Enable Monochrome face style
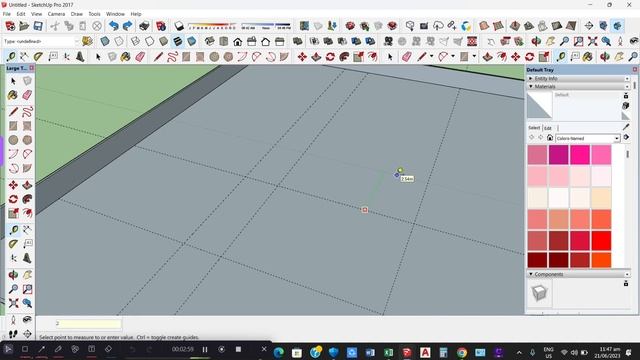This screenshot has width=640, height=360. (191, 41)
